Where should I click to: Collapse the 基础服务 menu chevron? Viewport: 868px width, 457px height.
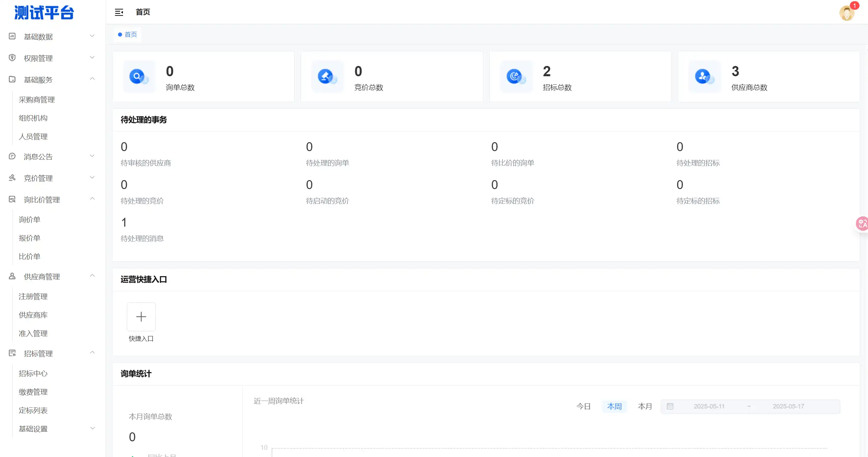(92, 79)
